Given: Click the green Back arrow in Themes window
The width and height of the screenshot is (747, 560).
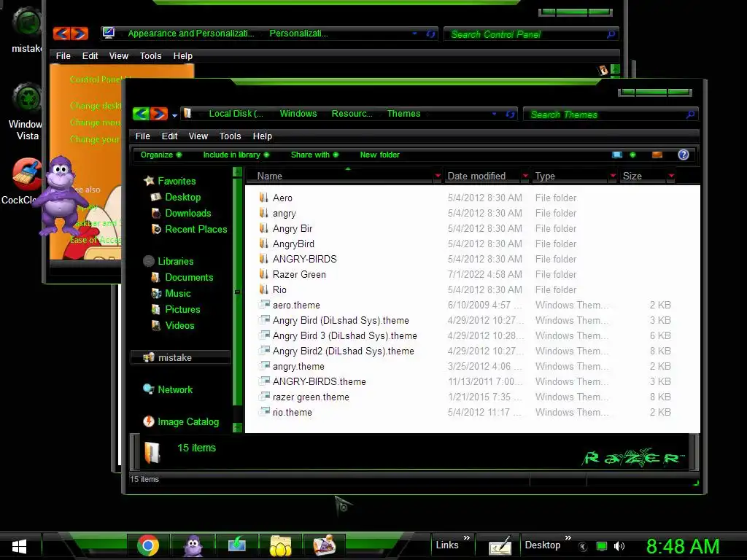Looking at the screenshot, I should tap(141, 114).
